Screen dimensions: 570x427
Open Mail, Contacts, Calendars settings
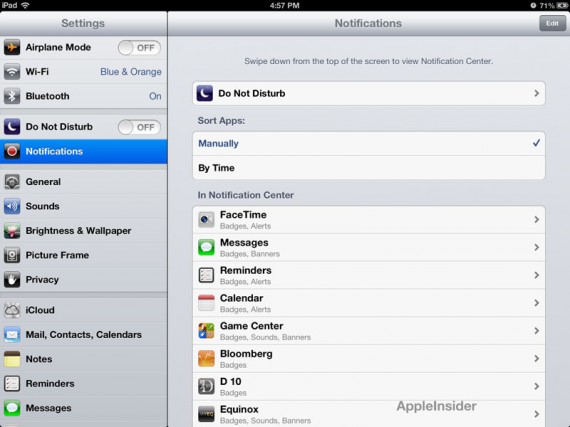coord(84,335)
